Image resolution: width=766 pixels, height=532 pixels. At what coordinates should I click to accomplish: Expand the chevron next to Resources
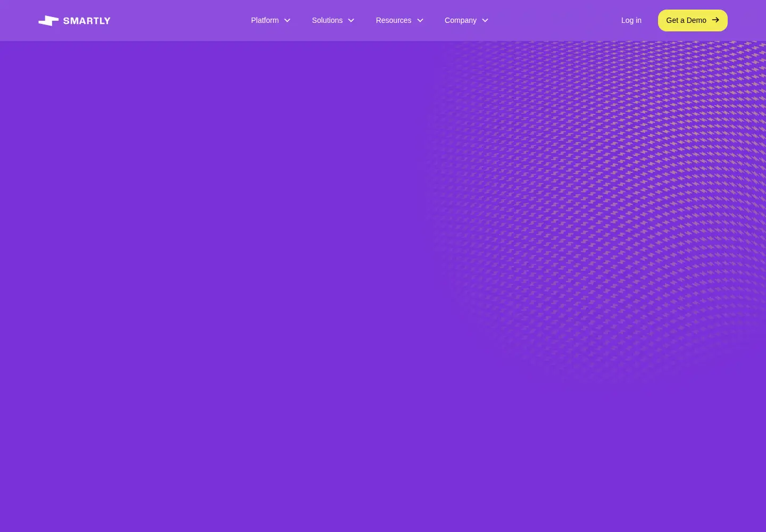click(x=420, y=20)
